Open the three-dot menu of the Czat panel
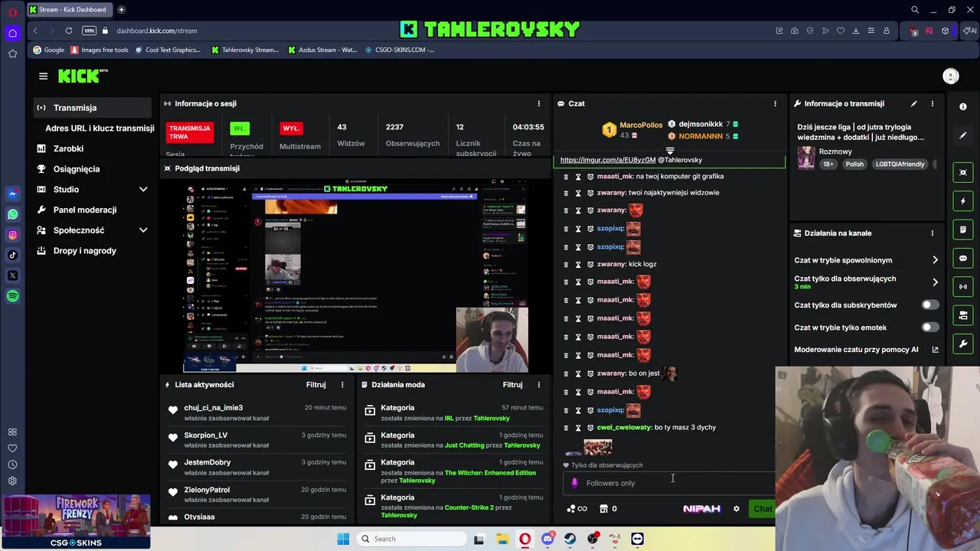 coord(775,103)
